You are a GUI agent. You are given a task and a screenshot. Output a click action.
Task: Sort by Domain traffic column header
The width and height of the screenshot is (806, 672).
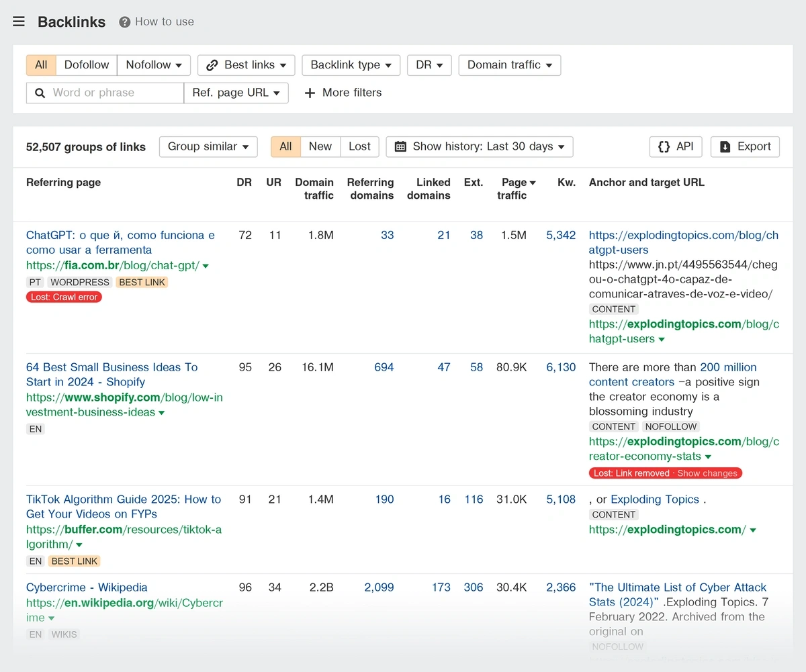314,189
